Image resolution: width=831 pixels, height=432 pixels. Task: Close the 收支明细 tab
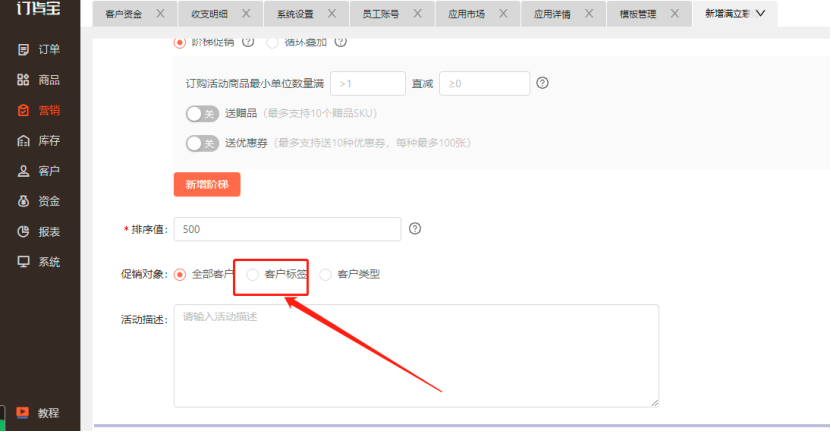246,13
